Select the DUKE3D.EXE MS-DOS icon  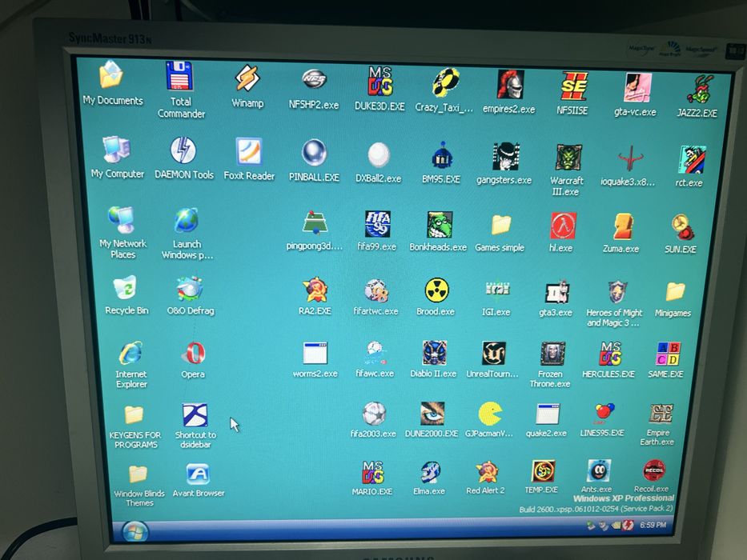380,81
